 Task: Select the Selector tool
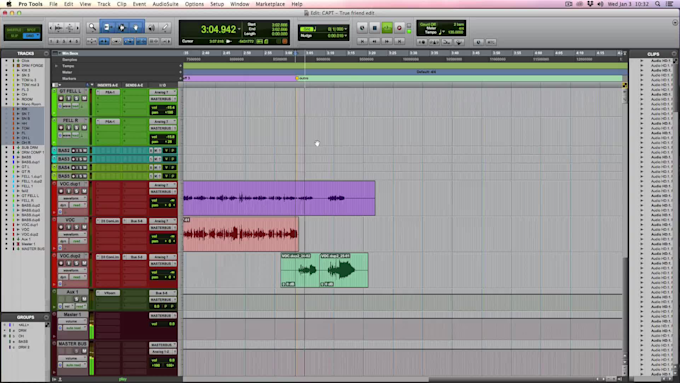122,27
